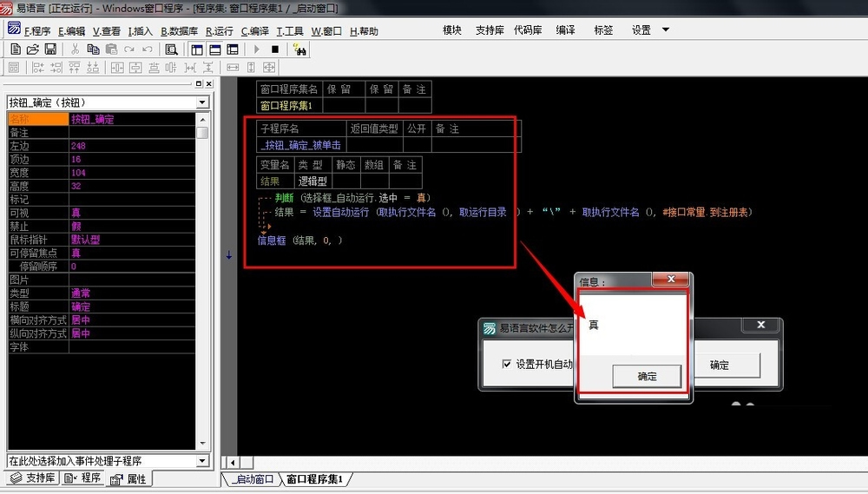Toggle the left work panel layout icon
Viewport: 868px width, 494px height.
[x=197, y=49]
